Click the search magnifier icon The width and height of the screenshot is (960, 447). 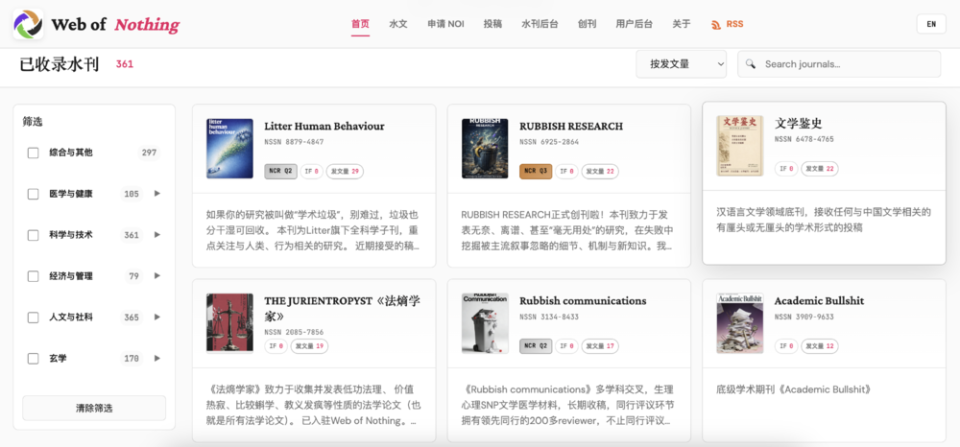[751, 64]
